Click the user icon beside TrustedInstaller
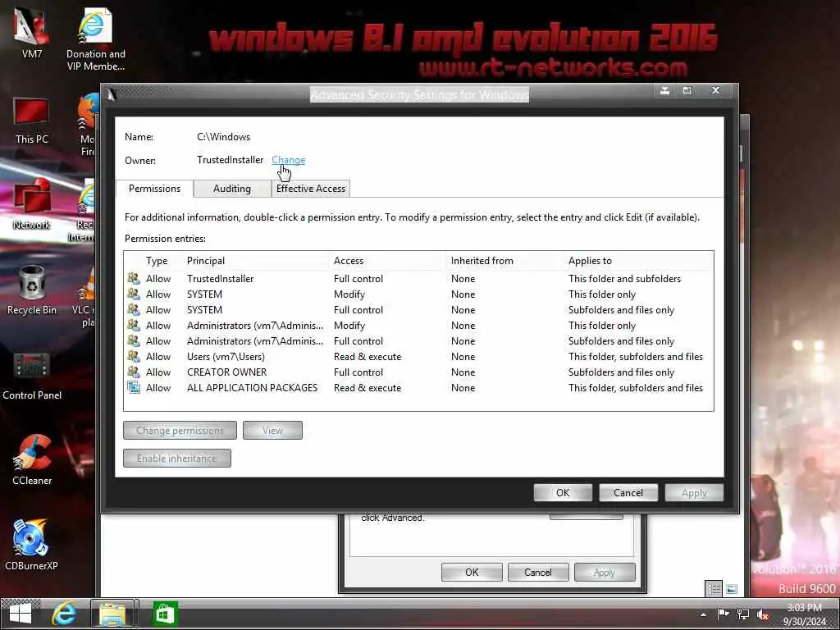 click(x=134, y=278)
